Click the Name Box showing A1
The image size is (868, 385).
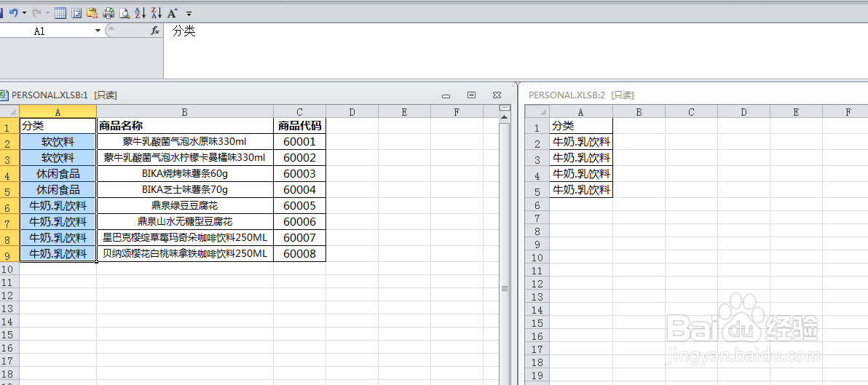(47, 31)
